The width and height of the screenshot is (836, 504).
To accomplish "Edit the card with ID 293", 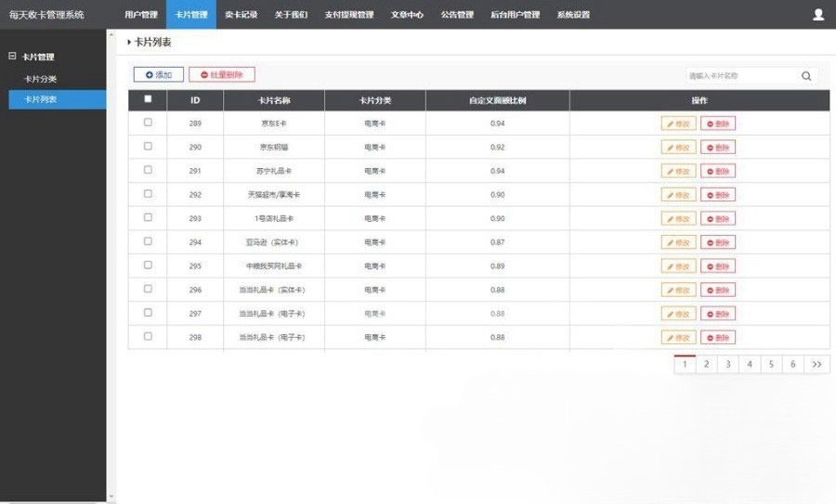I will pos(678,219).
